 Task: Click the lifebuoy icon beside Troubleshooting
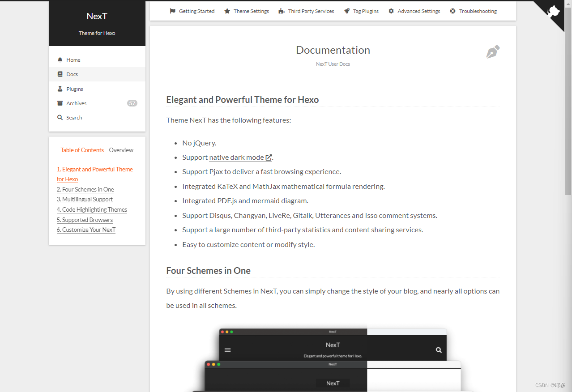click(453, 11)
